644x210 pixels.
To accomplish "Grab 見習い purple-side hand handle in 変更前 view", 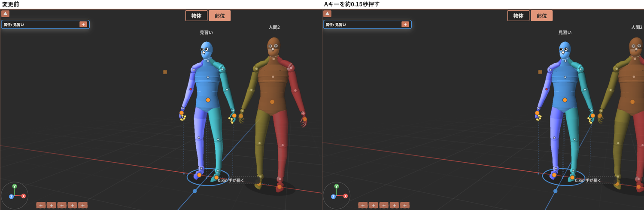I will (x=182, y=113).
